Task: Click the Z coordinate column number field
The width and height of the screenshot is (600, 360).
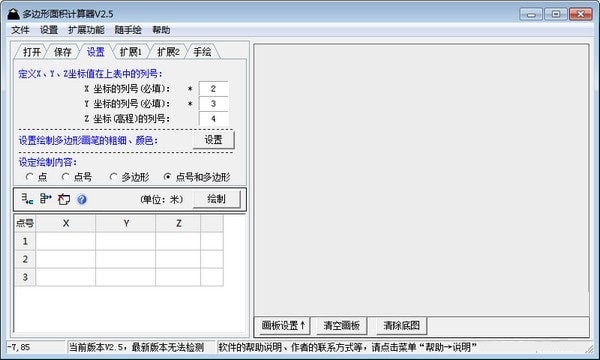Action: point(214,119)
